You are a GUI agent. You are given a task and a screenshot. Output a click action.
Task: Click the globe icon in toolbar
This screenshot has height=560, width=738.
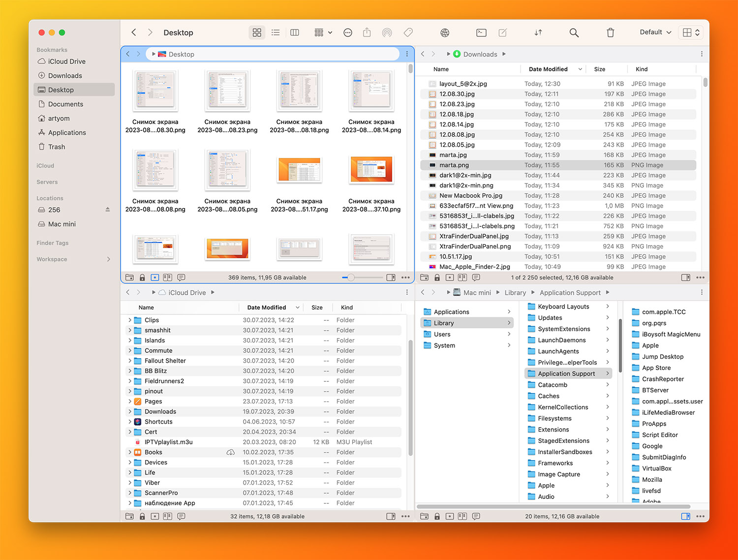point(445,32)
